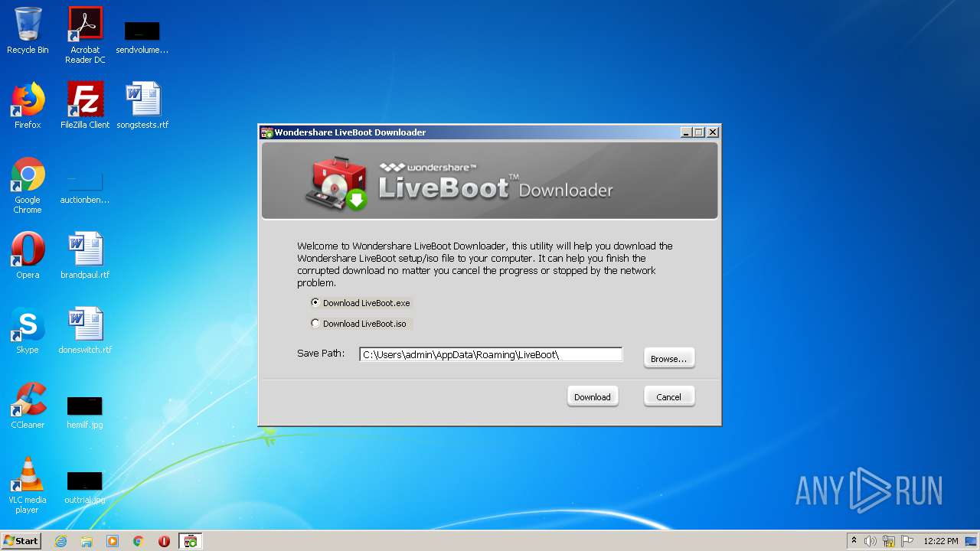This screenshot has height=551, width=980.
Task: Open the network status tray icon
Action: 889,541
